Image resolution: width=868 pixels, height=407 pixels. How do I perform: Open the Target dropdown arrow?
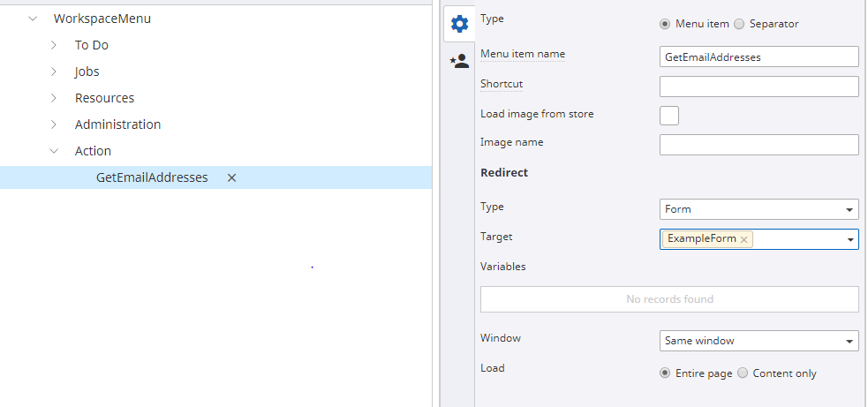coord(849,239)
